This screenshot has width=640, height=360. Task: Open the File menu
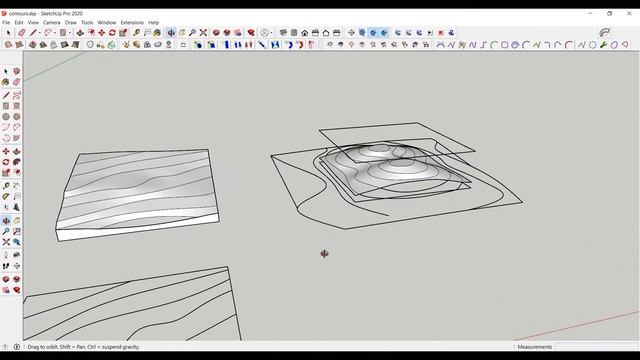[x=6, y=22]
